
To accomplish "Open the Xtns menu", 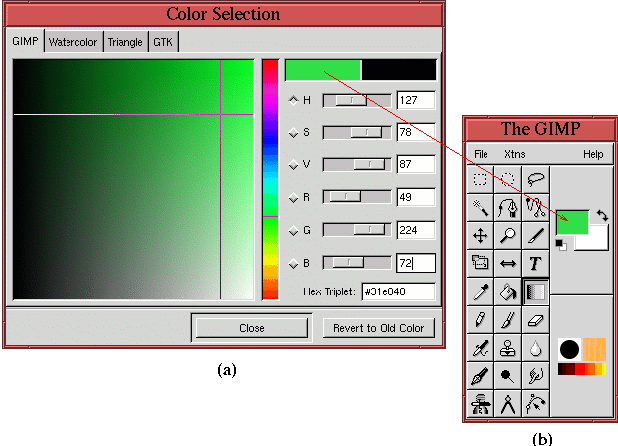I will (514, 154).
